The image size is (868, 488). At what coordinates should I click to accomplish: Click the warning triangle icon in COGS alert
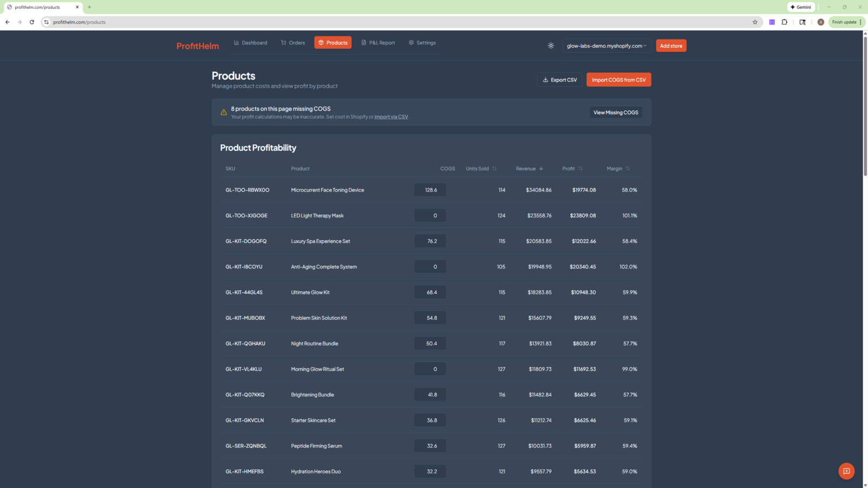click(x=224, y=112)
